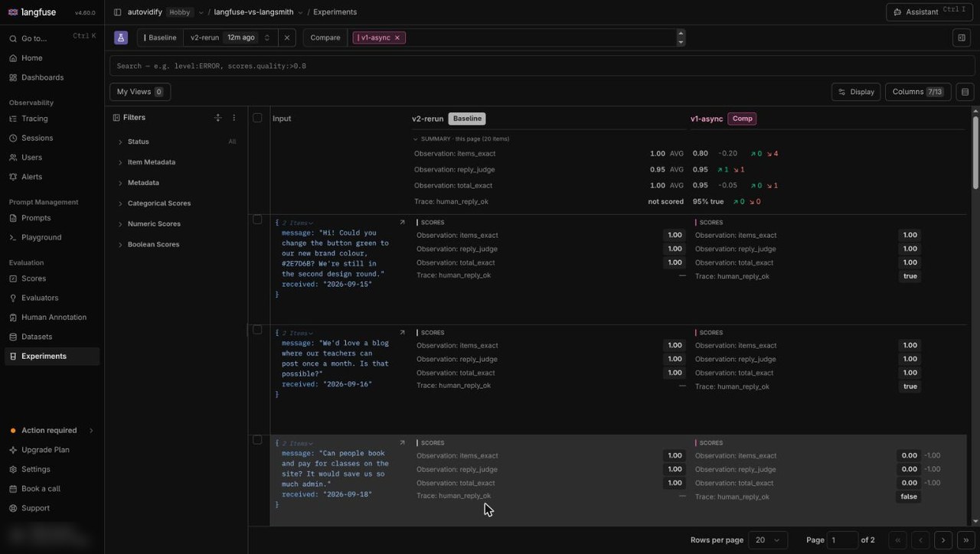Click the Upgrade Plan link

(52, 450)
